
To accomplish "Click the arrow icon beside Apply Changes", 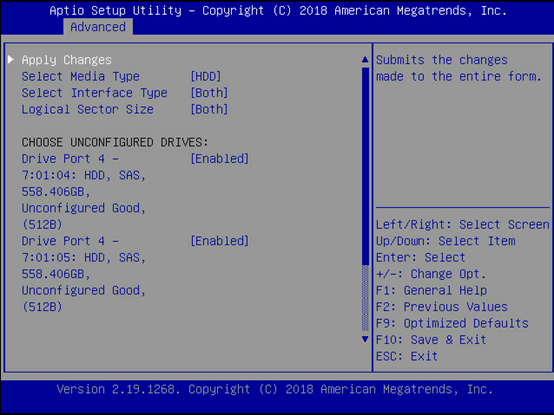I will point(11,59).
